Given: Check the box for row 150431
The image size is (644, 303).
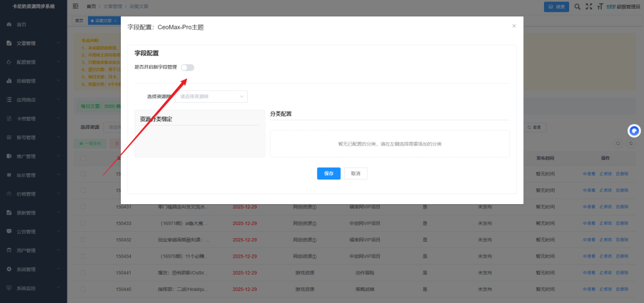Looking at the screenshot, I should (84, 207).
